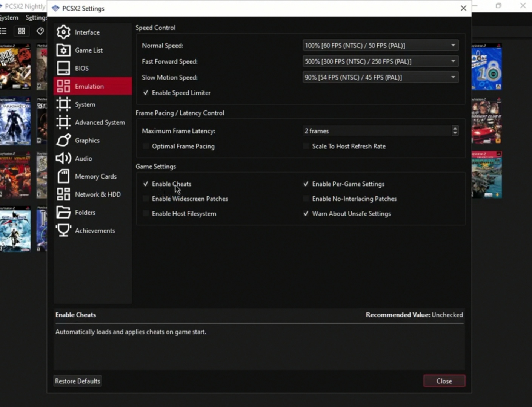Enable Optimal Frame Pacing
The height and width of the screenshot is (407, 532).
tap(146, 146)
